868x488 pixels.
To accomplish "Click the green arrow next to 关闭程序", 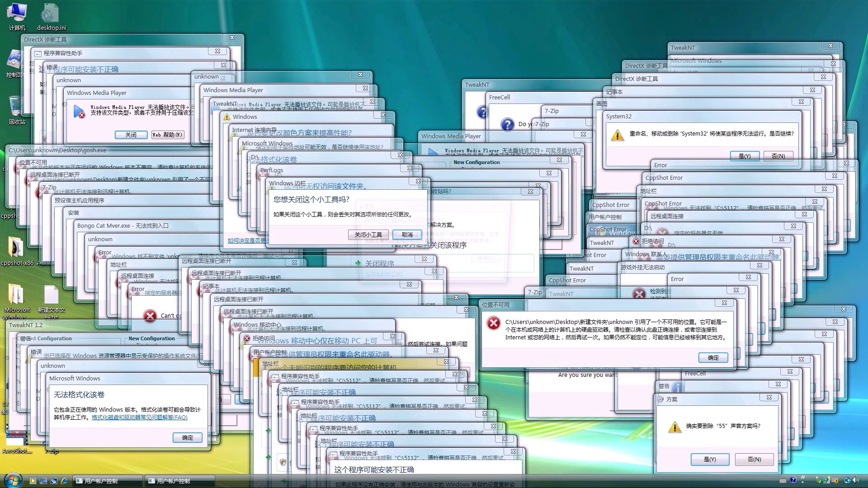I will 358,263.
